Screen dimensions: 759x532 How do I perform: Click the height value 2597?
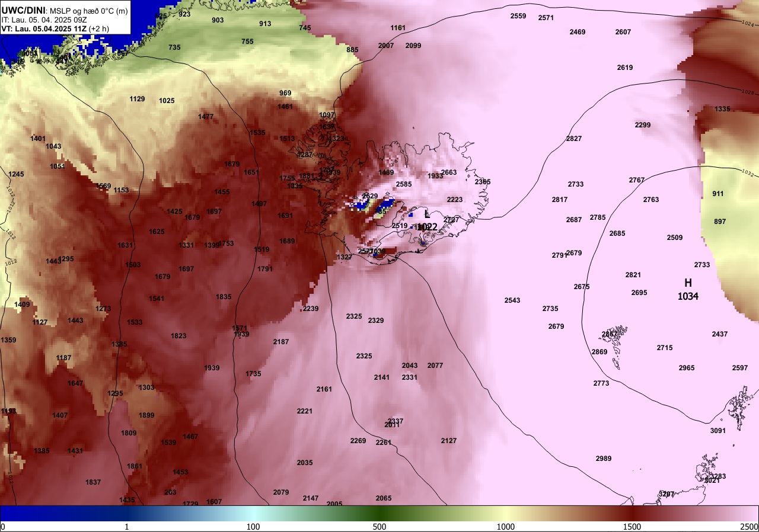tap(740, 368)
